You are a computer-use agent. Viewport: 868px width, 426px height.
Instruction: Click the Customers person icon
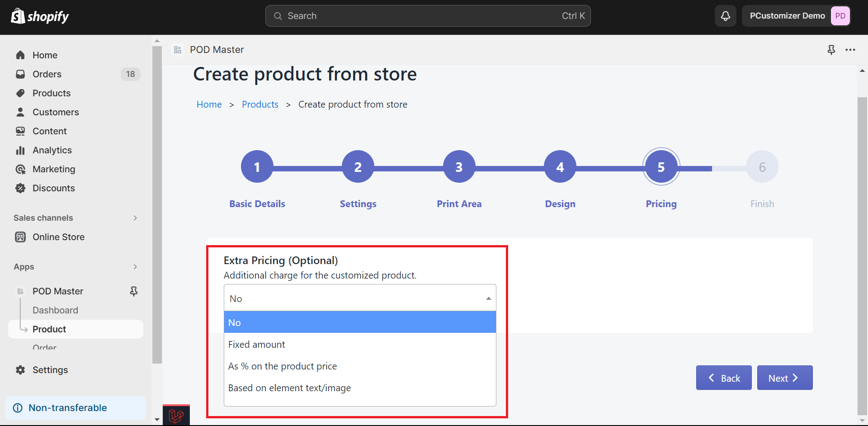(x=20, y=112)
